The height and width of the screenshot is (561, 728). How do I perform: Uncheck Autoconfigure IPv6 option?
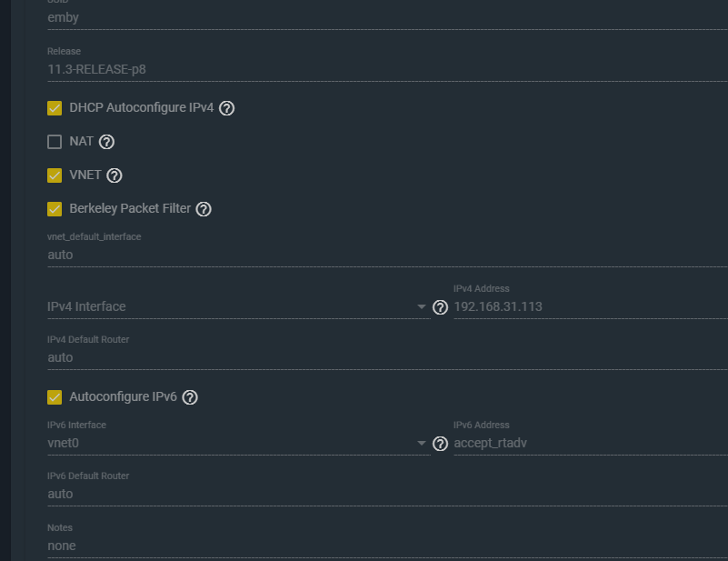55,397
